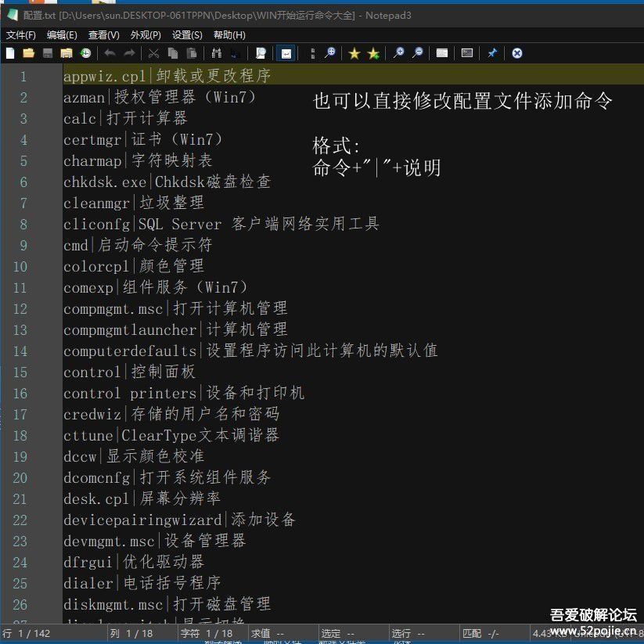Create a new document with the New icon

(x=10, y=53)
